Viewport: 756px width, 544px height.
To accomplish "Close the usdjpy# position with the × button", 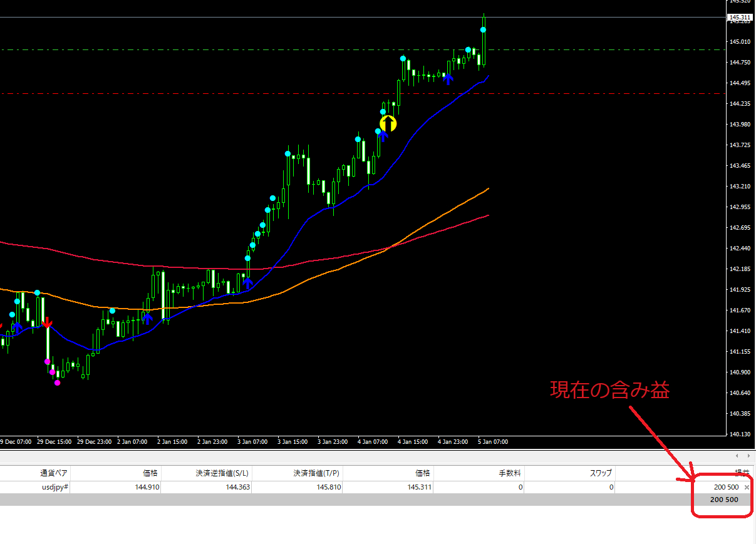I will click(x=747, y=487).
